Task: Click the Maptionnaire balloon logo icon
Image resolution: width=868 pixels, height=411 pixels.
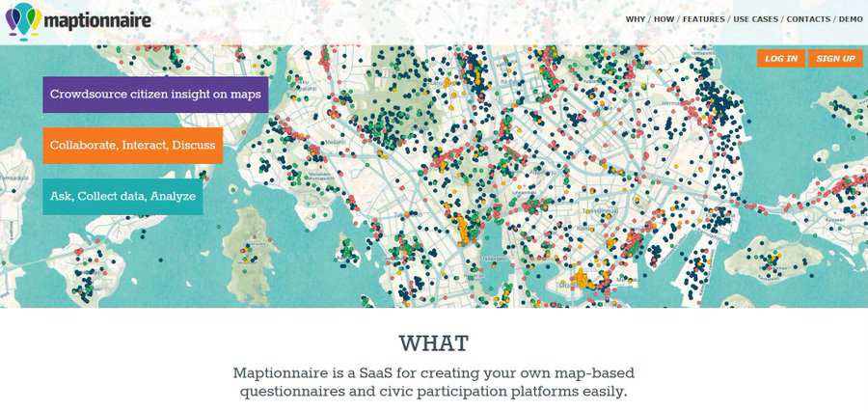Action: tap(24, 21)
